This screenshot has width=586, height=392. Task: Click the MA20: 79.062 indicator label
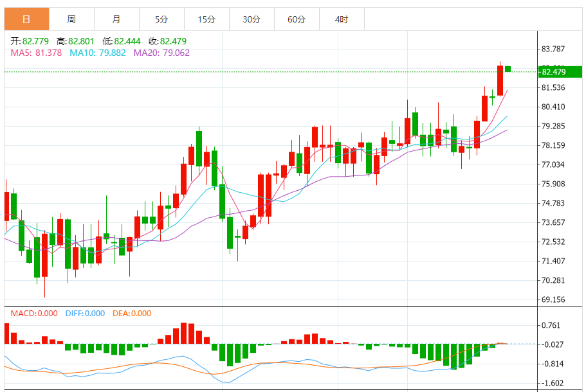161,53
